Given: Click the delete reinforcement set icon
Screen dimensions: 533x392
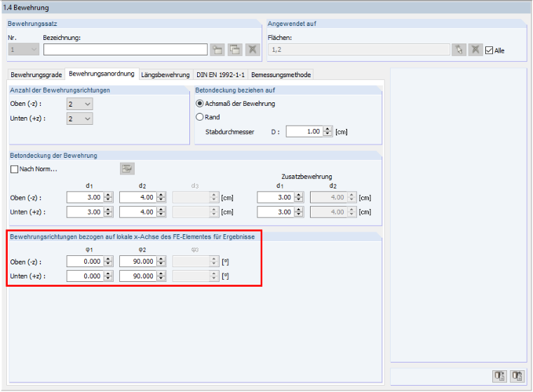Looking at the screenshot, I should (252, 50).
